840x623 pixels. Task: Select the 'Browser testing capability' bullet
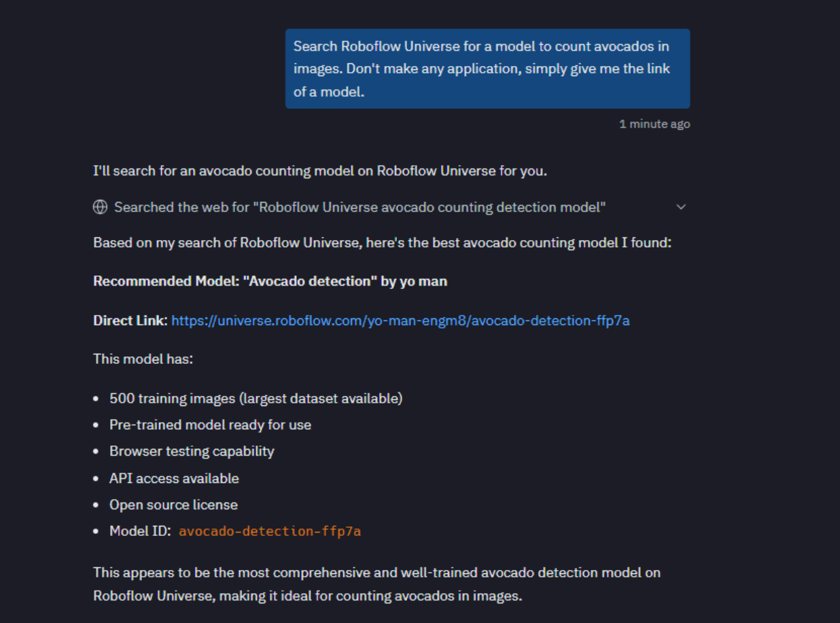(192, 452)
